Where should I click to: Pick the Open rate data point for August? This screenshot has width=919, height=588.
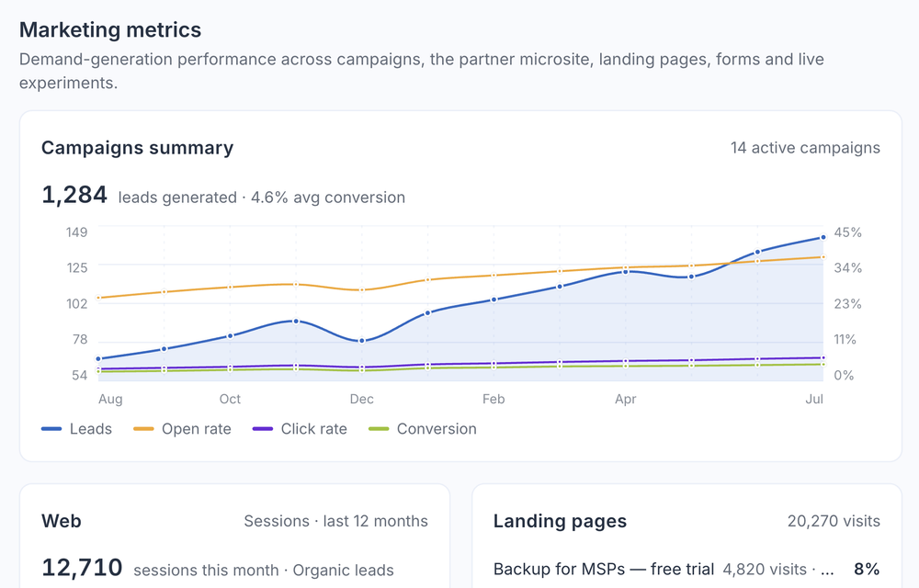[x=98, y=298]
